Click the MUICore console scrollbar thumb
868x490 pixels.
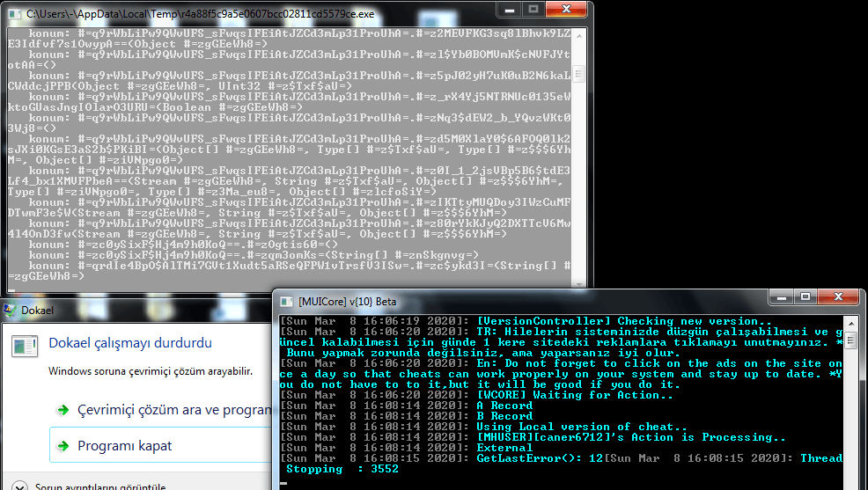coord(851,340)
